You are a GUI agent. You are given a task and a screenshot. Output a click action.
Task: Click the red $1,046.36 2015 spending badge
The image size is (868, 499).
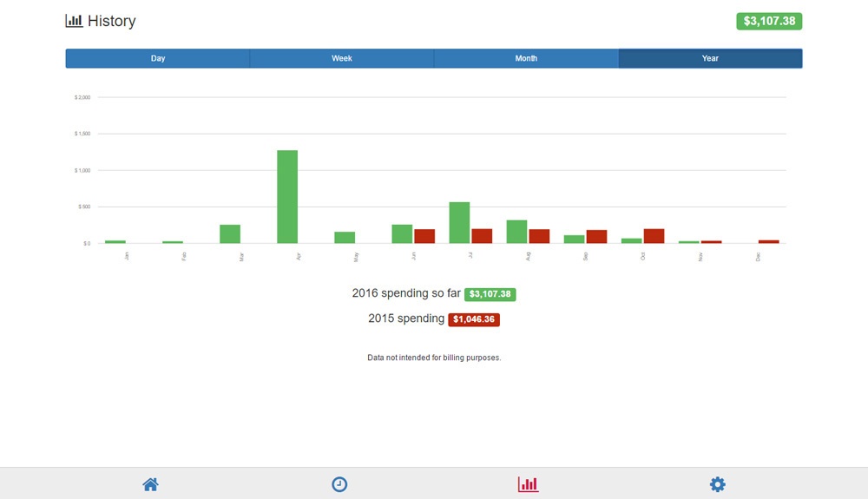(x=474, y=319)
